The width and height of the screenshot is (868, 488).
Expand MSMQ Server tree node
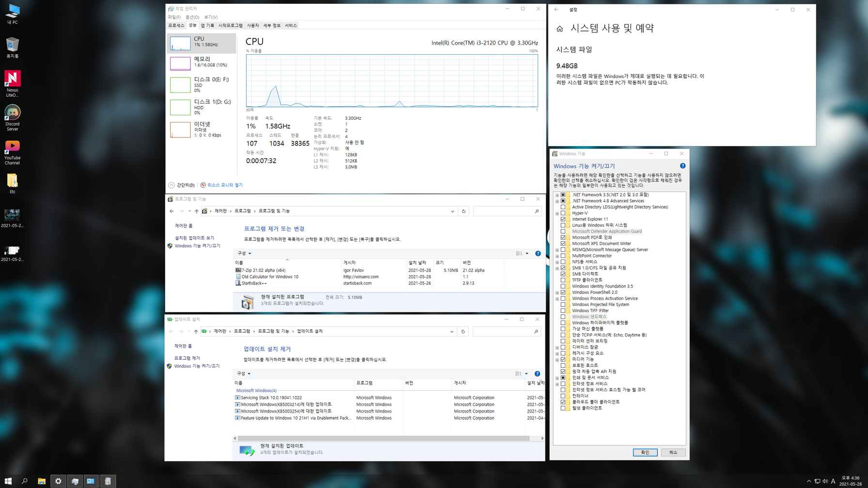(557, 250)
